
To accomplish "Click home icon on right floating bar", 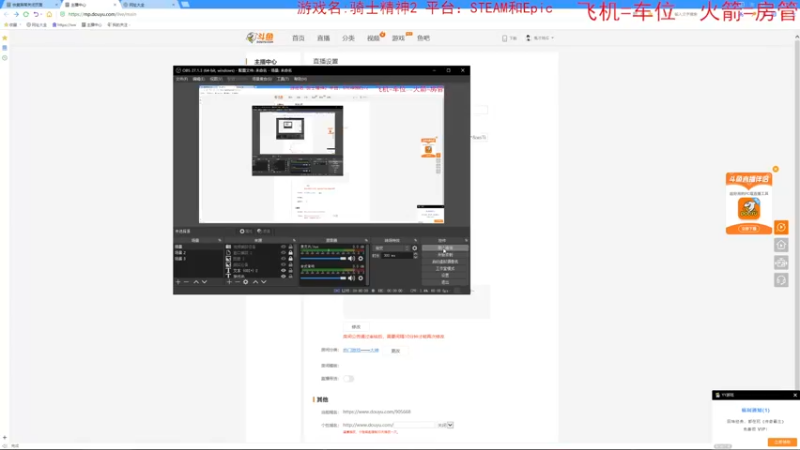I will coord(781,245).
